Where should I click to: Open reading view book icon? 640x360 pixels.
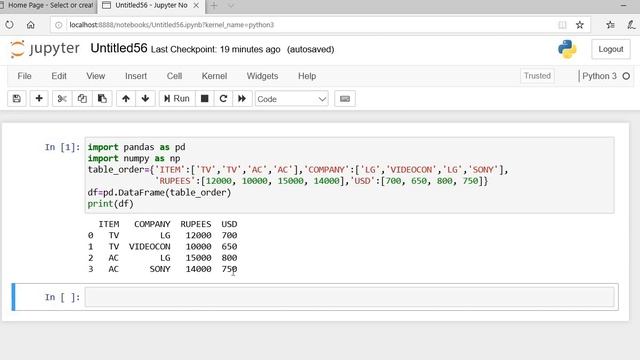562,25
